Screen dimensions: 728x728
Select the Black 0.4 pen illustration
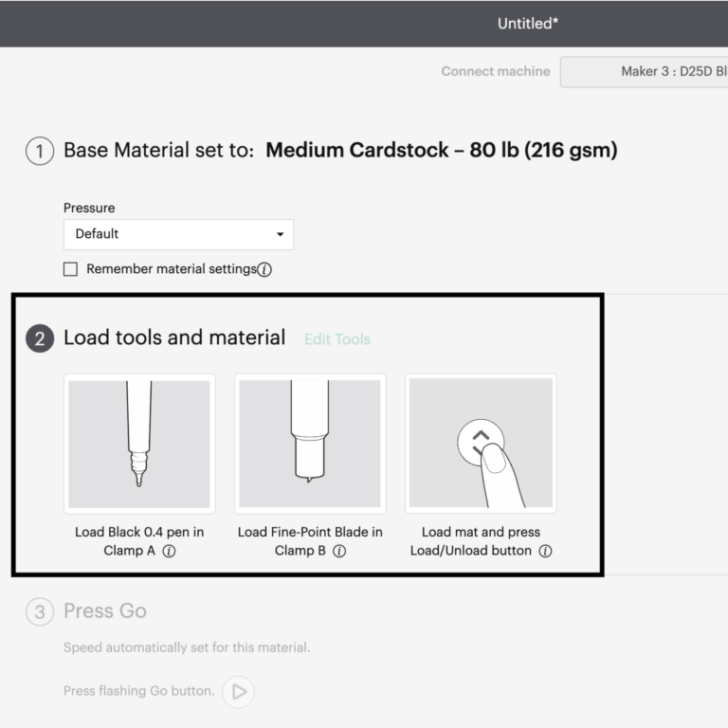(x=139, y=443)
